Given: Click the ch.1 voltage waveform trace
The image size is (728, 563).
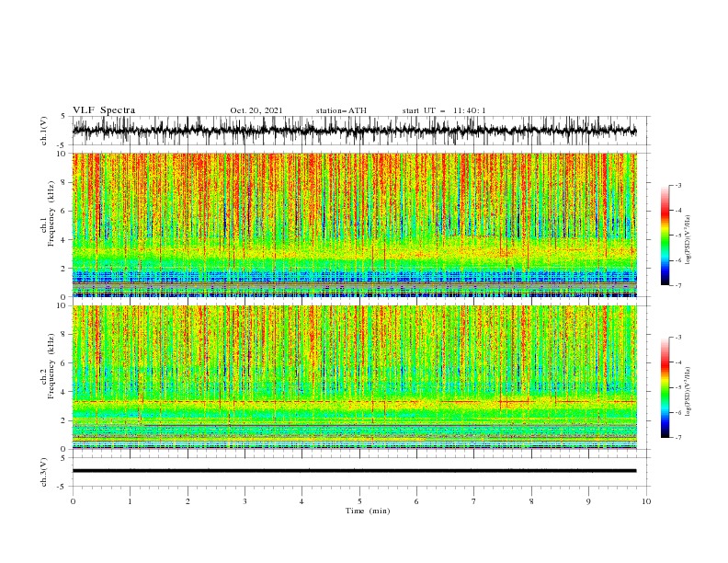Looking at the screenshot, I should 354,131.
